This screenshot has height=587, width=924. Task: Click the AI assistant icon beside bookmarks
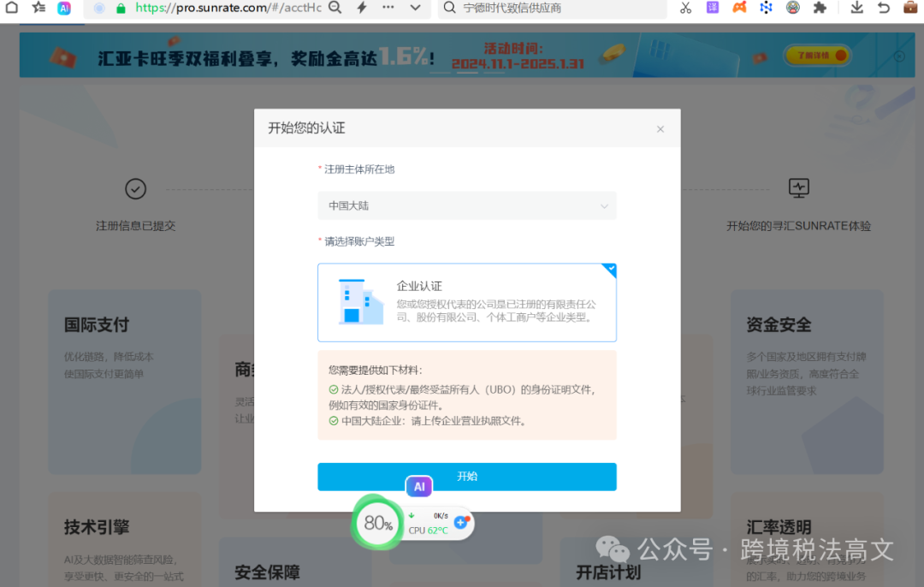point(63,9)
